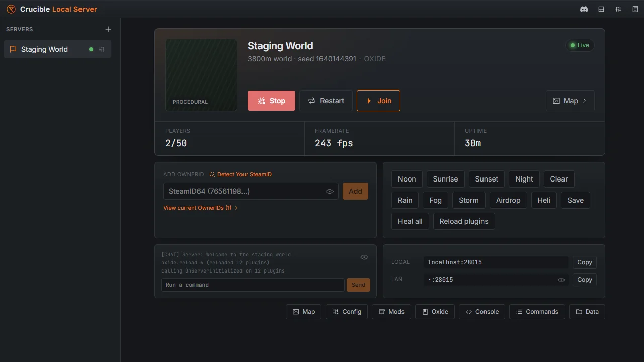Viewport: 644px width, 362px height.
Task: Reveal the hidden LAN address eye
Action: click(561, 280)
